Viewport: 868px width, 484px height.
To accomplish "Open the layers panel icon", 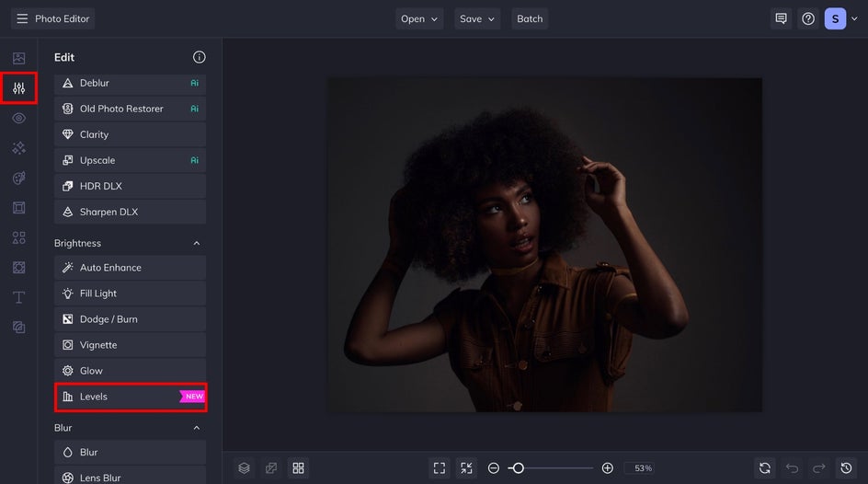I will [245, 468].
